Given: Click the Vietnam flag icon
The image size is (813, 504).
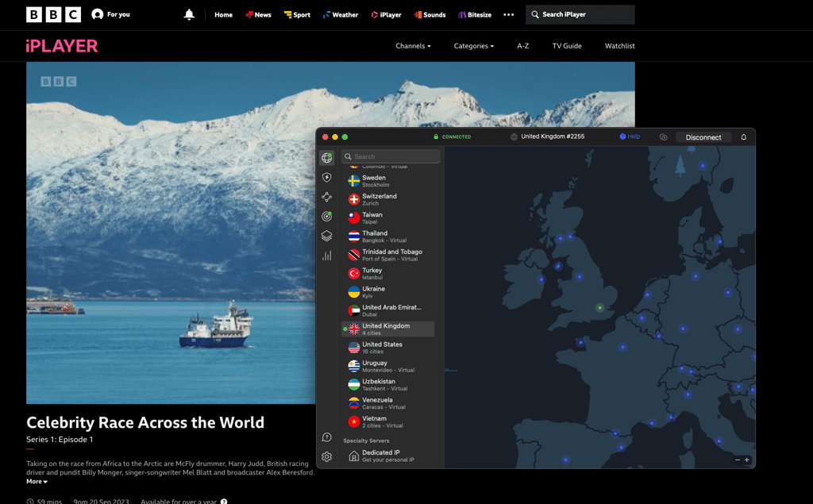Looking at the screenshot, I should pos(353,422).
